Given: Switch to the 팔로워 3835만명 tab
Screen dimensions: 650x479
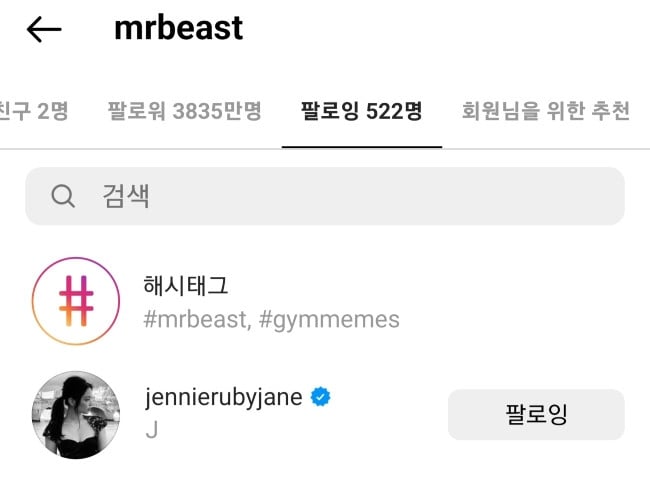Looking at the screenshot, I should pyautogui.click(x=184, y=111).
